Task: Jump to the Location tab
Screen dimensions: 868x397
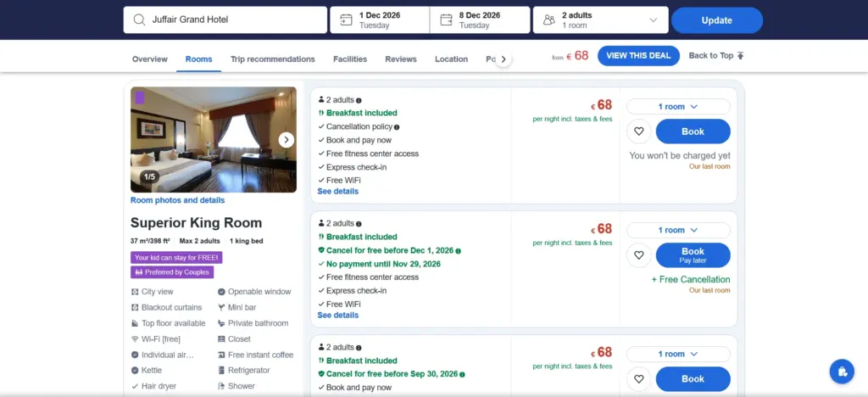Action: (x=451, y=59)
